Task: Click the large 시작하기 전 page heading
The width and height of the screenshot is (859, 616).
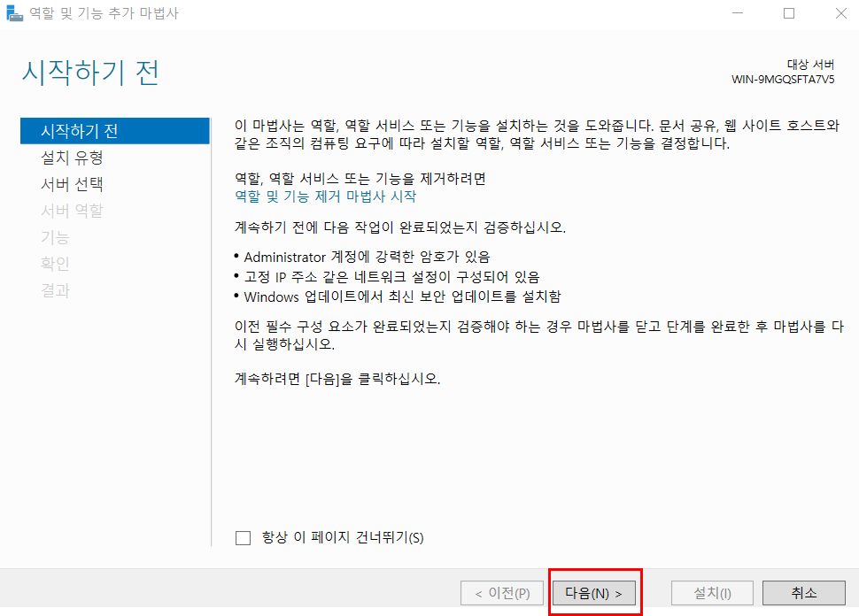Action: [90, 73]
